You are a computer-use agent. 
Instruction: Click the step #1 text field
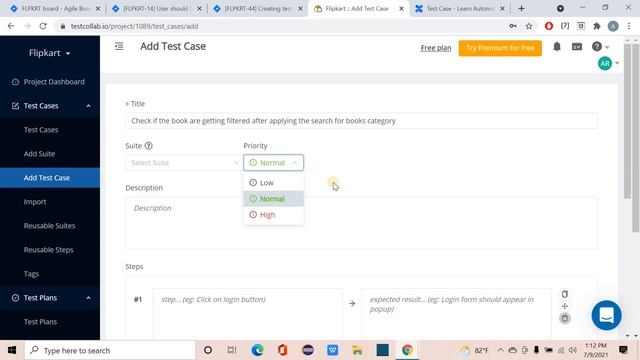[248, 313]
